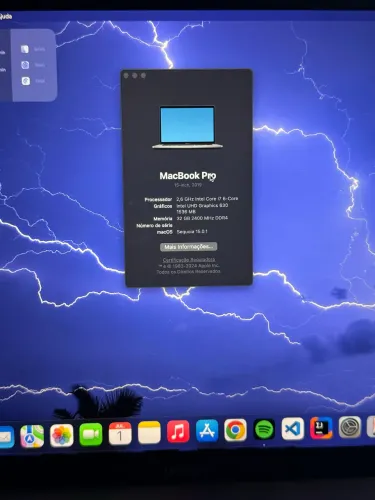The height and width of the screenshot is (500, 375).
Task: Minimize the About This Mac window
Action: (x=135, y=76)
